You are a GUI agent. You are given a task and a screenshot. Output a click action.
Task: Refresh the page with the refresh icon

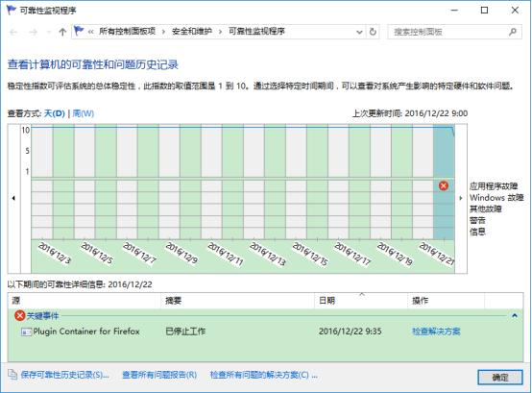[373, 32]
